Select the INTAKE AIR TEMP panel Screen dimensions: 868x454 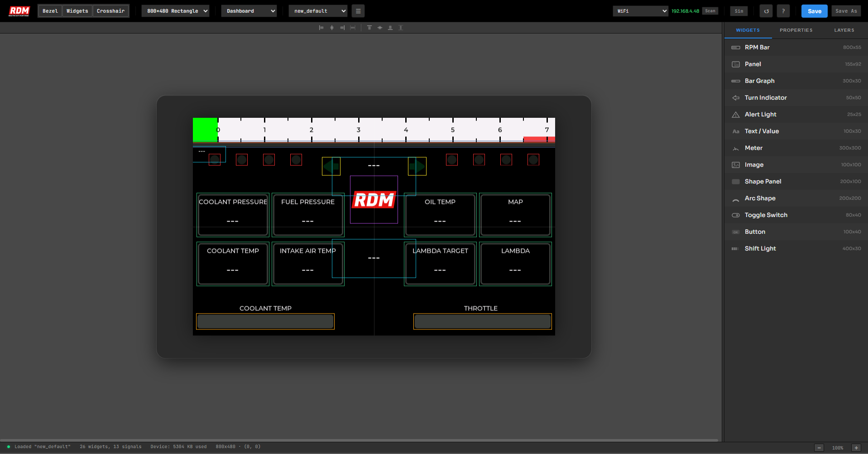(308, 264)
